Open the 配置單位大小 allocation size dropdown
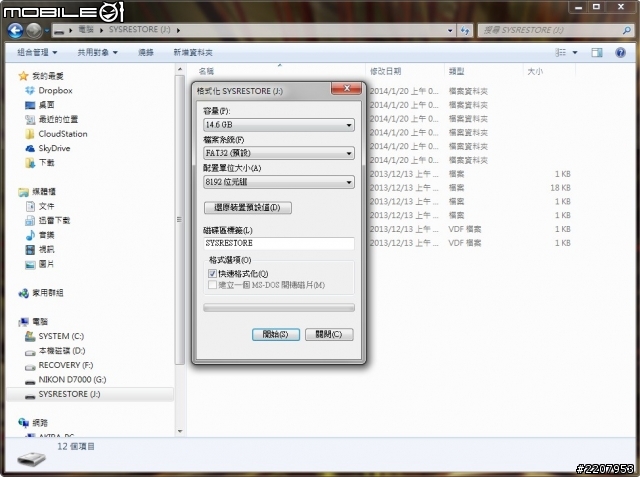 point(279,182)
